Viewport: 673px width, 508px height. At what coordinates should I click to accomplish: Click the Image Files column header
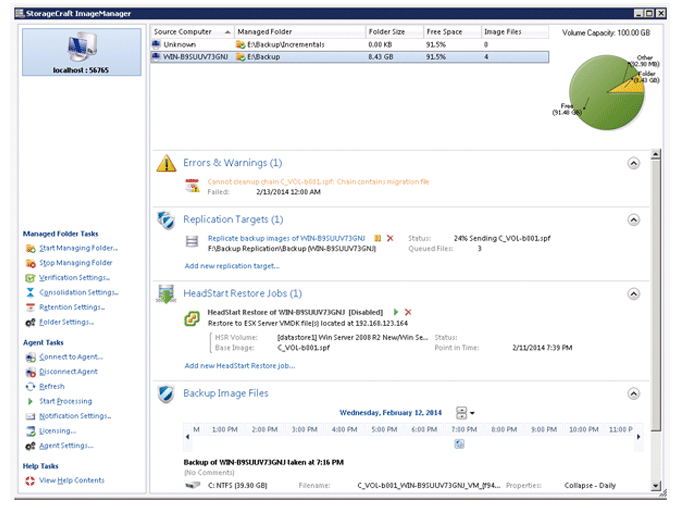click(515, 32)
